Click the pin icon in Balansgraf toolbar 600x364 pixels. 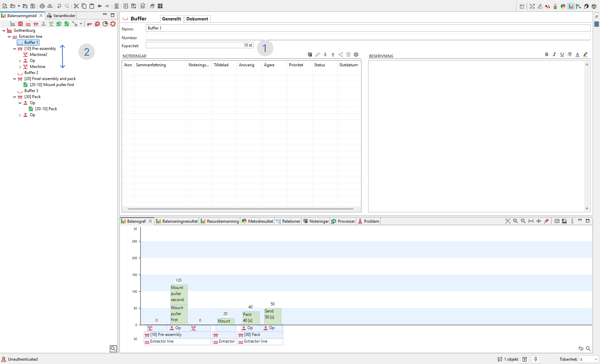pyautogui.click(x=546, y=221)
